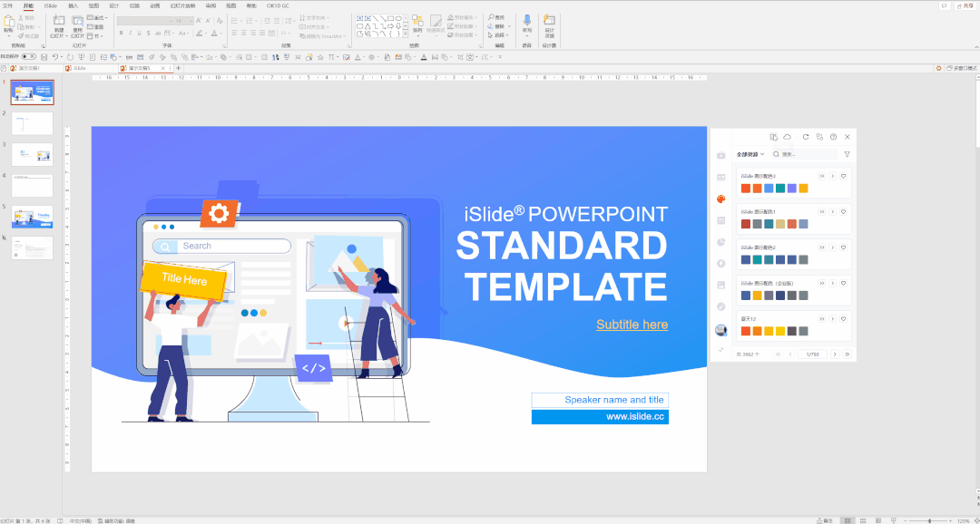
Task: Select slide 5 thumbnail in slide panel
Action: [33, 217]
